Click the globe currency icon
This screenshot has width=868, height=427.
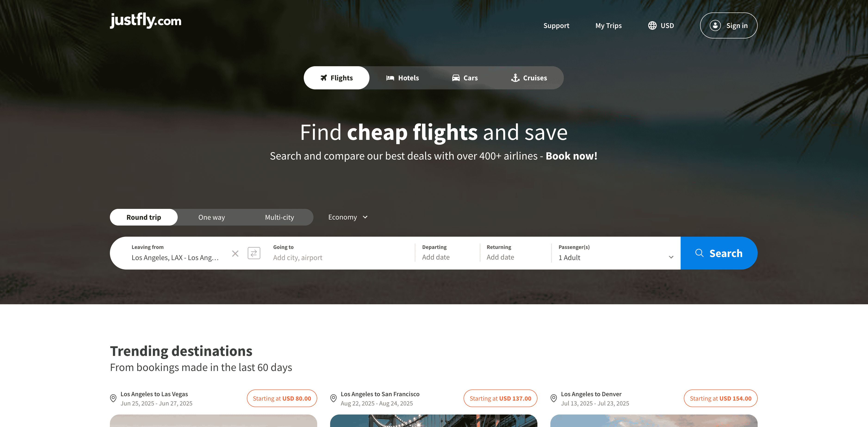pyautogui.click(x=652, y=26)
